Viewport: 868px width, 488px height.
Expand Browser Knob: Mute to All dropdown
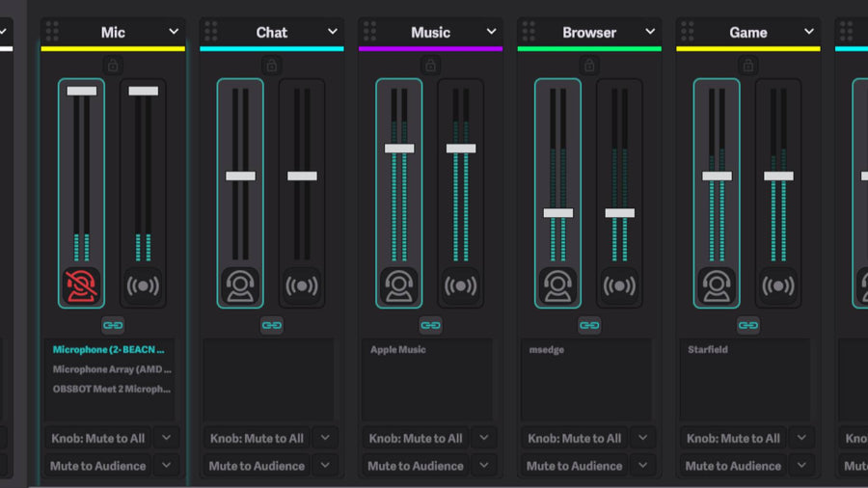tap(643, 438)
